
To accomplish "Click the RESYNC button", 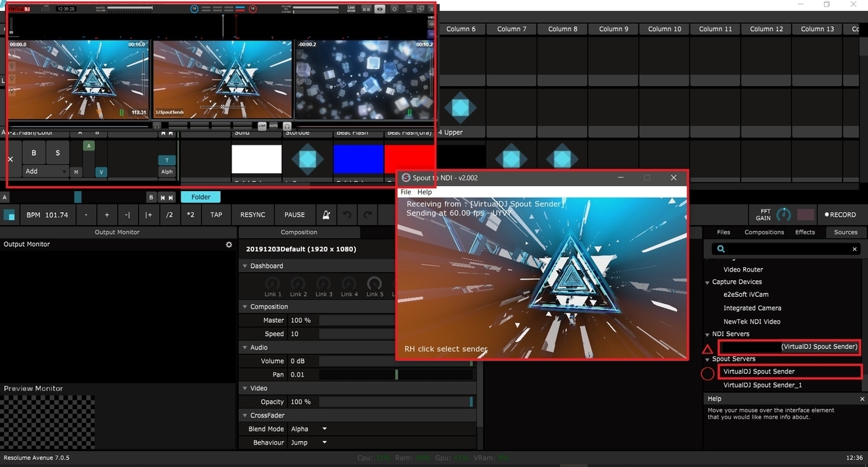I will 253,215.
